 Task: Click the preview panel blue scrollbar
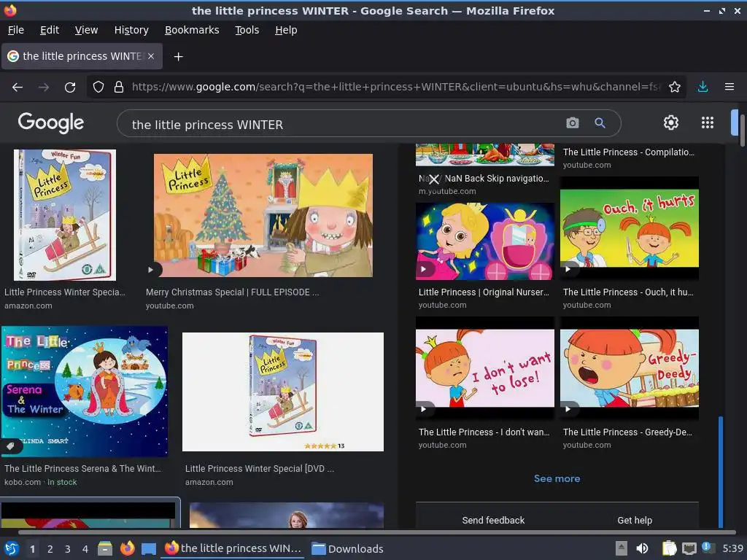tap(721, 472)
